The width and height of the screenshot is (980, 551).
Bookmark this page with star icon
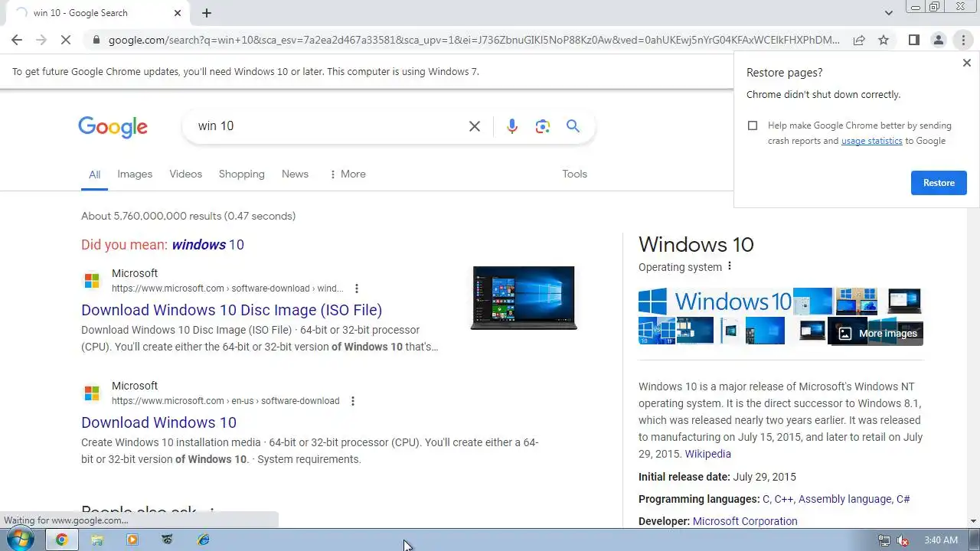[884, 40]
